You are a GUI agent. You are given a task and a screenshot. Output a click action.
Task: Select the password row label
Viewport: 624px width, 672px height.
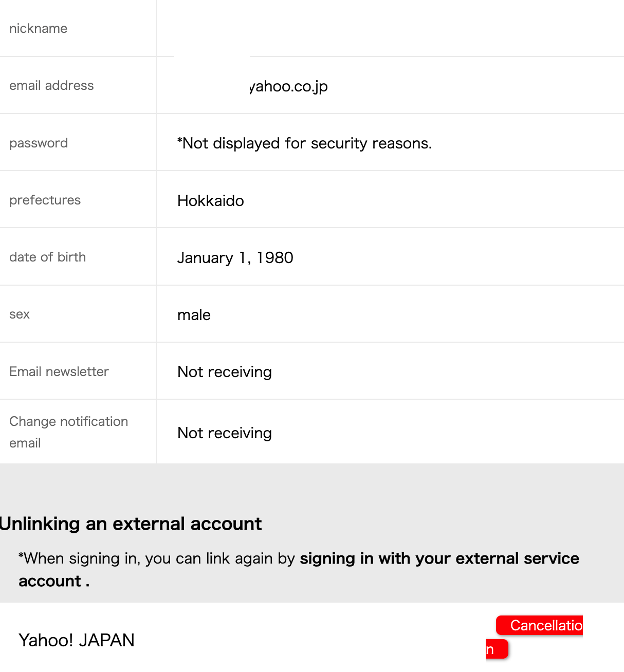click(x=39, y=143)
